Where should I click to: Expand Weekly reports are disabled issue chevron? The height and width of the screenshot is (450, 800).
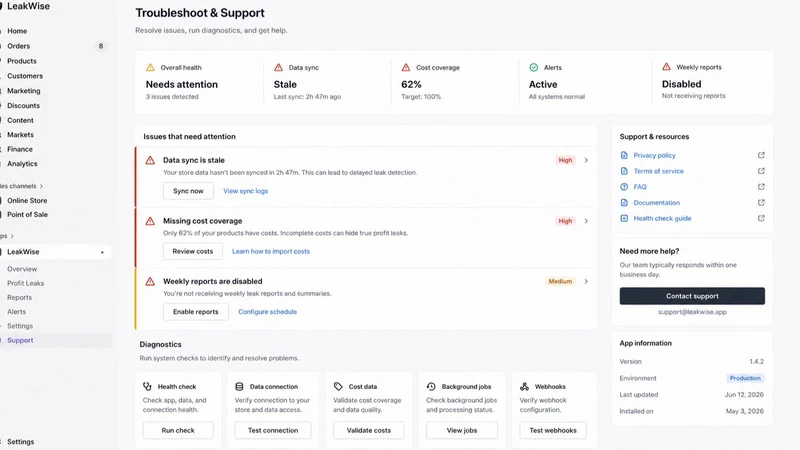(586, 282)
